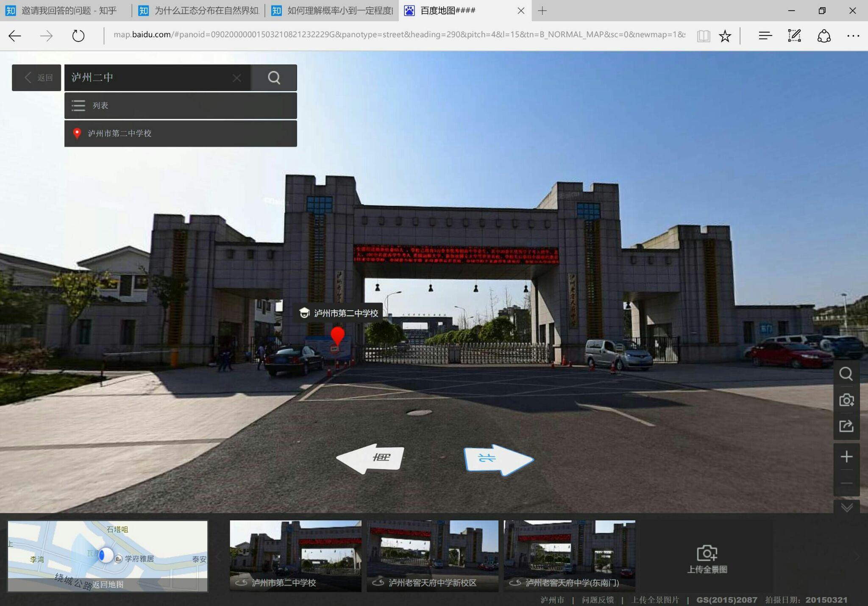Click the camera screenshot side tool
Image resolution: width=868 pixels, height=606 pixels.
[846, 400]
